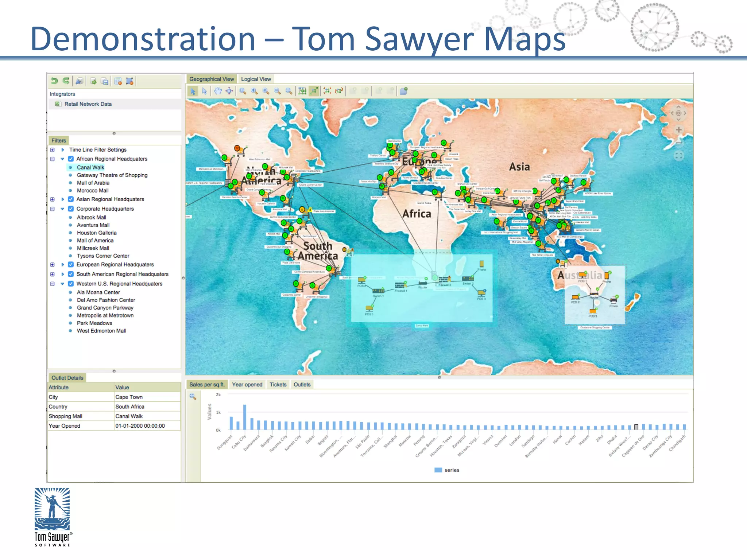
Task: Expand European Regional Headquarters plus box
Action: click(53, 265)
